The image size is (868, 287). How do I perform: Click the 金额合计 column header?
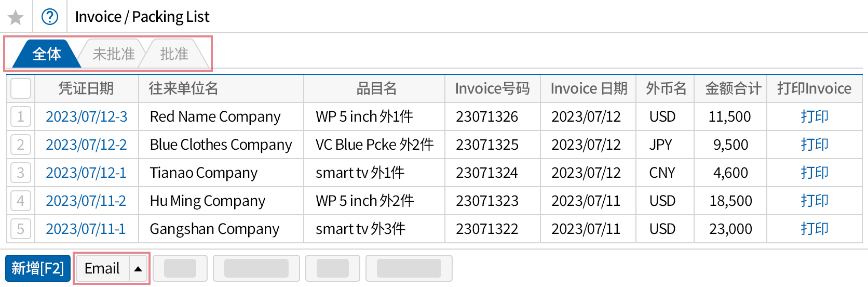[733, 88]
